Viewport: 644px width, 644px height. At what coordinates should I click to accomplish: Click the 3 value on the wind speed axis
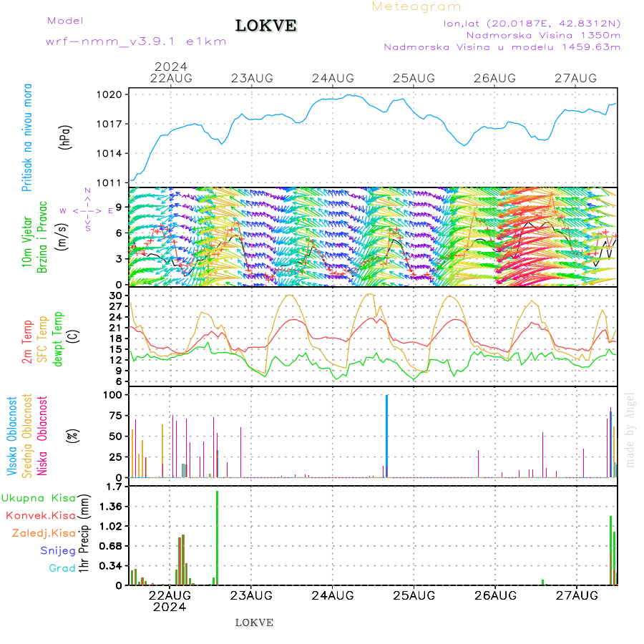119,259
